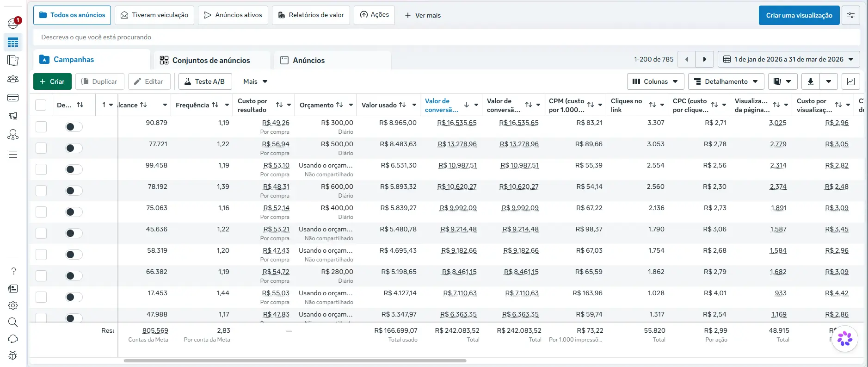
Task: Open help with the question mark icon
Action: [13, 271]
